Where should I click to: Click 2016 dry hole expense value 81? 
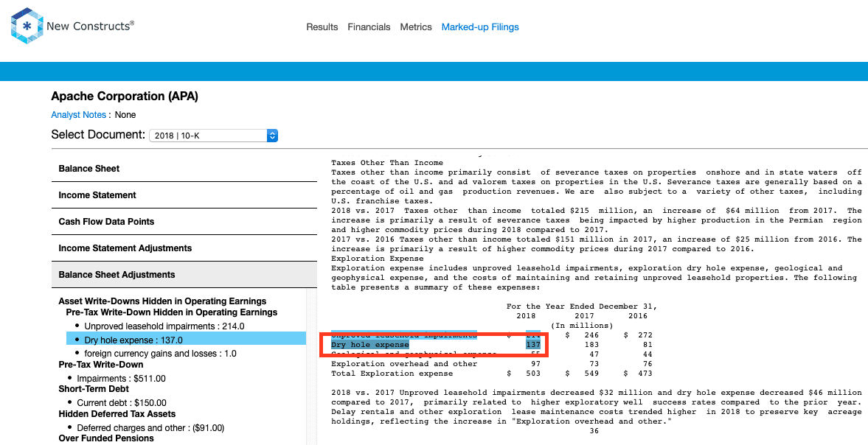tap(647, 344)
